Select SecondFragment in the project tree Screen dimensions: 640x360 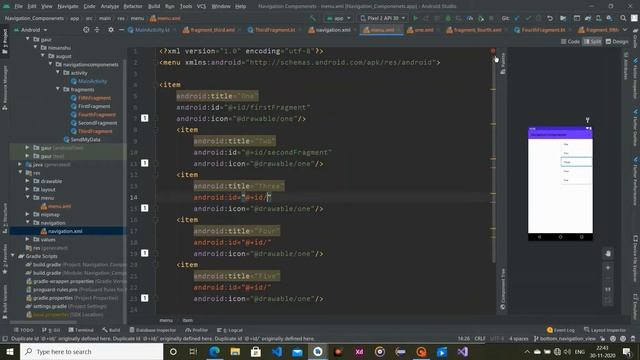click(97, 122)
